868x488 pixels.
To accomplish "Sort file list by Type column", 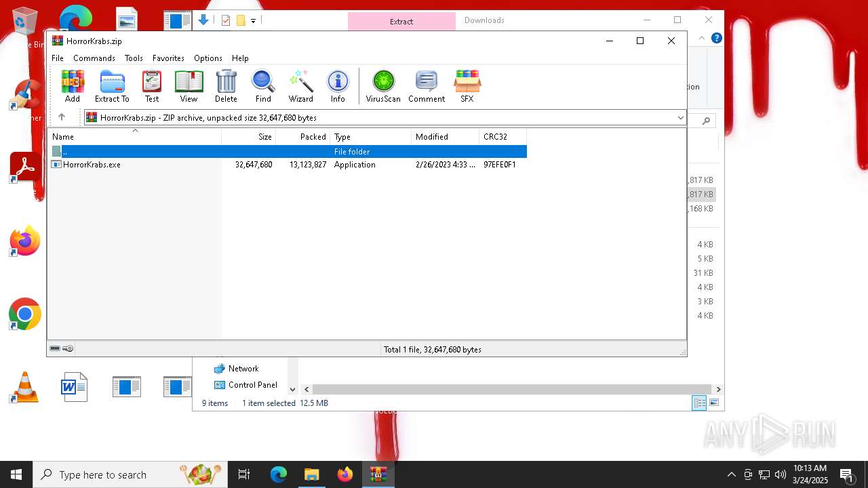I will [371, 136].
